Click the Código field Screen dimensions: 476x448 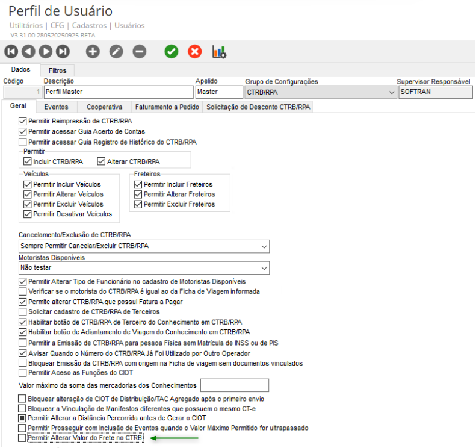tap(22, 92)
